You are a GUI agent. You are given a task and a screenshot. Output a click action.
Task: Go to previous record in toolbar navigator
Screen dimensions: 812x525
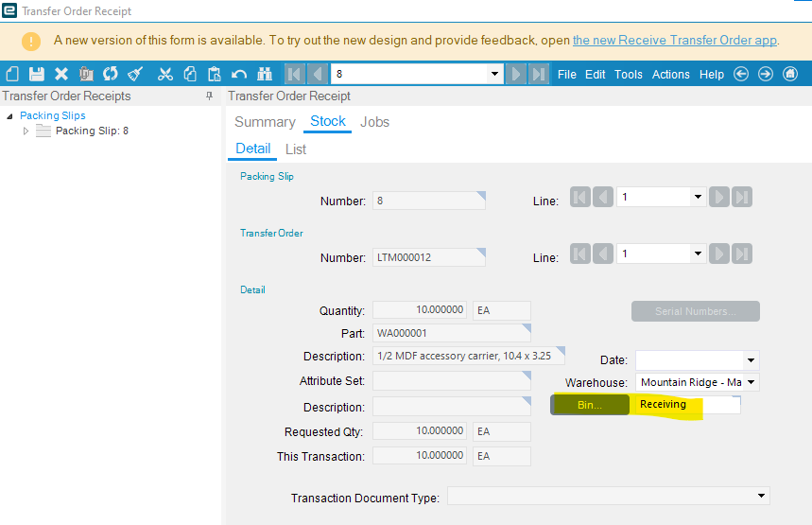pos(318,74)
